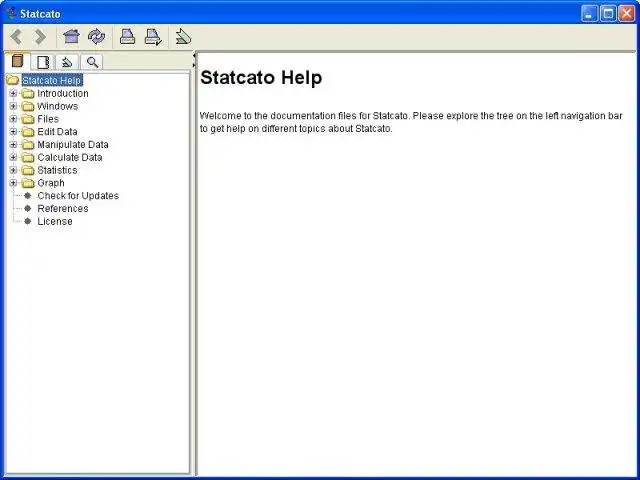Maximize the Statcato window

pos(608,13)
